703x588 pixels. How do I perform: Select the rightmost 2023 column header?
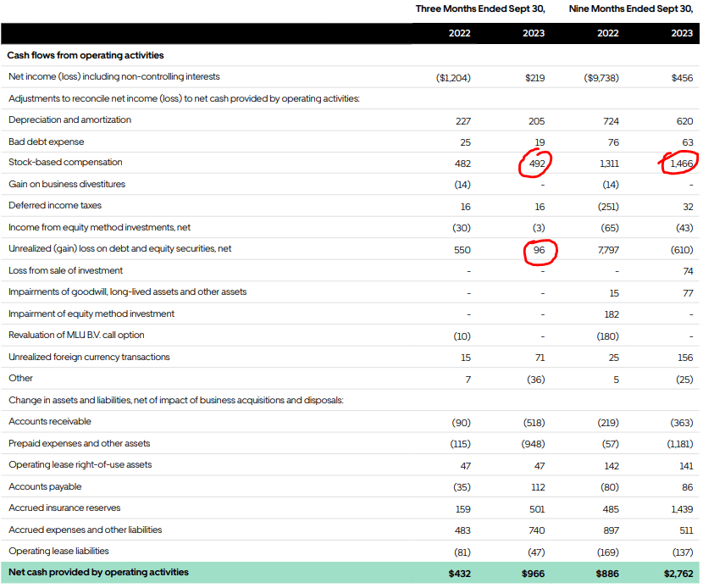682,33
